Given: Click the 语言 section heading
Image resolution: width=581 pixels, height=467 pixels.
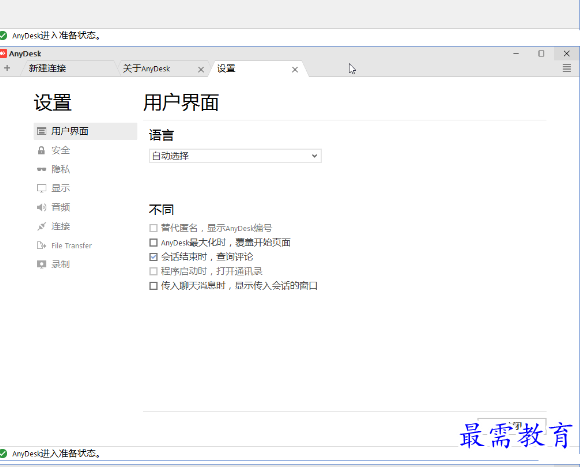Looking at the screenshot, I should tap(161, 135).
